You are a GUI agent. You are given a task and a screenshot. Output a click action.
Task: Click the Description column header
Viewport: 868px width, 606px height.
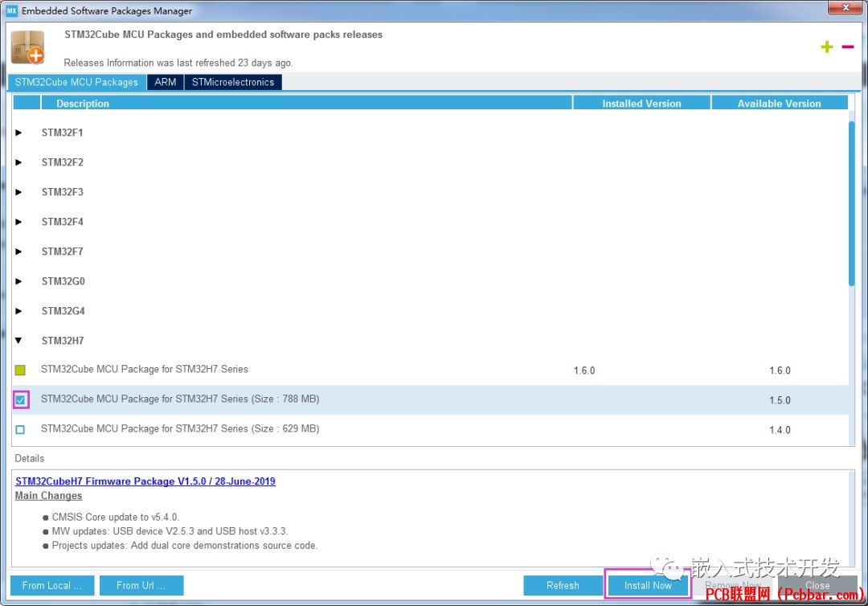(x=306, y=103)
